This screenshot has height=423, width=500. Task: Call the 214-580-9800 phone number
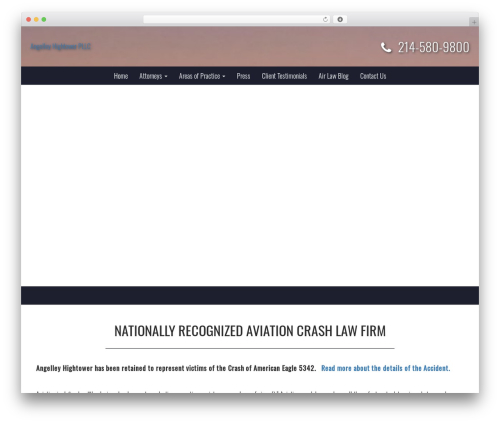tap(434, 47)
